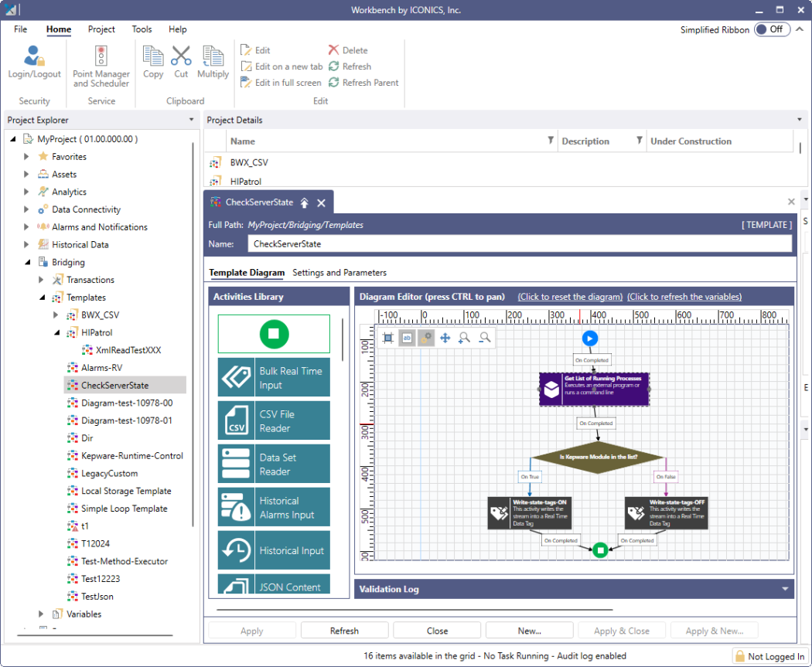The width and height of the screenshot is (812, 667).
Task: Choose Edit in full screen
Action: coord(281,82)
